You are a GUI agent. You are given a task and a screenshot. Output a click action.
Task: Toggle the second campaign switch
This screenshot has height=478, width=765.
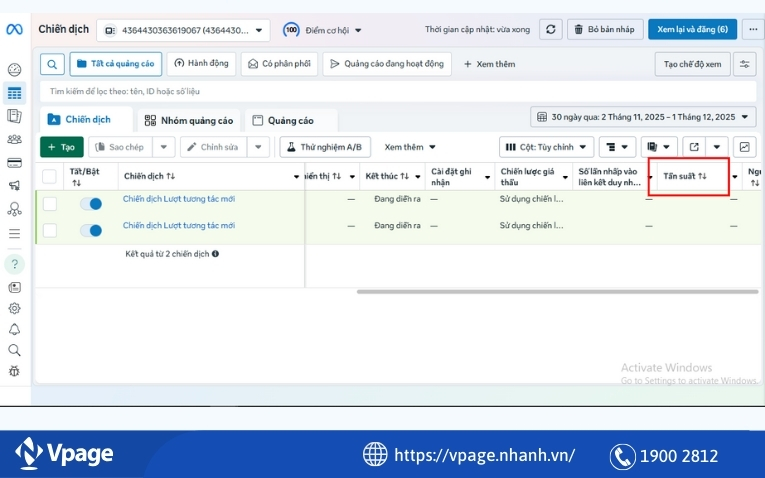pyautogui.click(x=91, y=230)
